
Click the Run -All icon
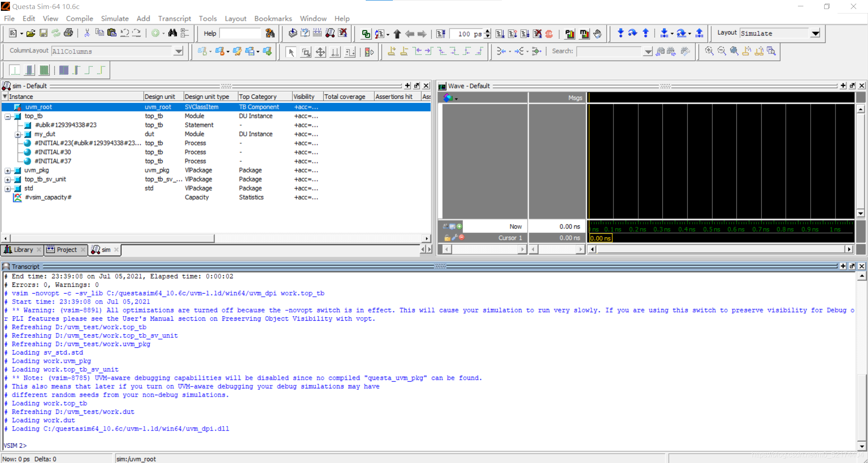(525, 34)
